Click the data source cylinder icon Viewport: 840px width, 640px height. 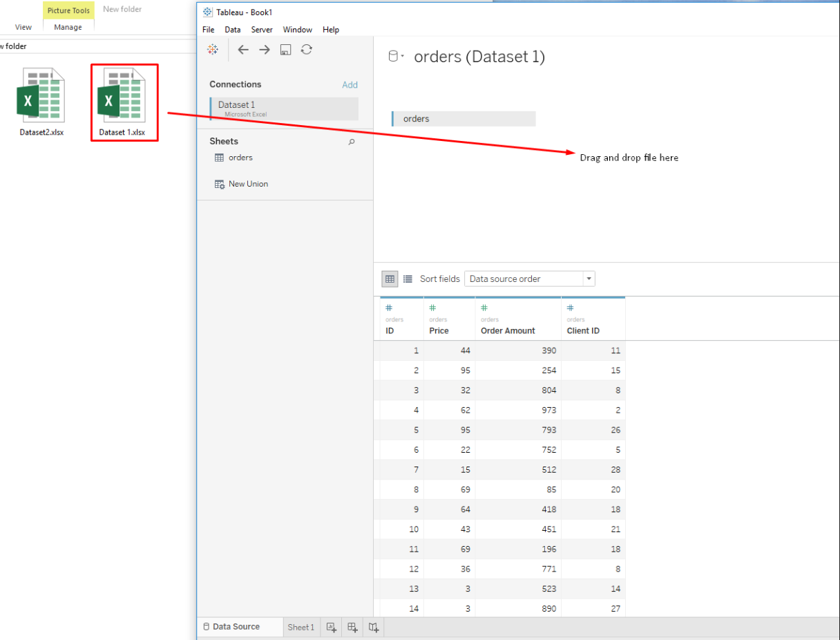coord(393,57)
